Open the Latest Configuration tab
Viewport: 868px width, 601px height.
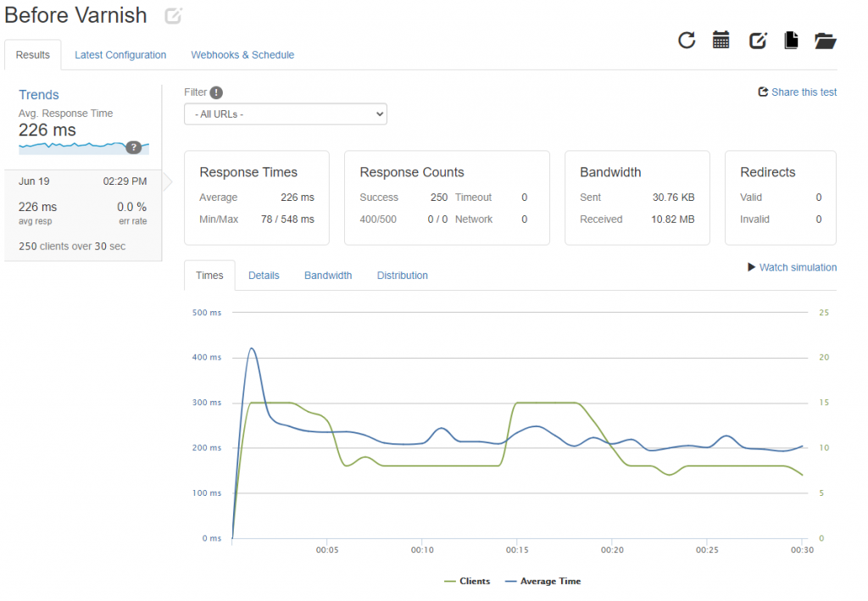(x=120, y=55)
